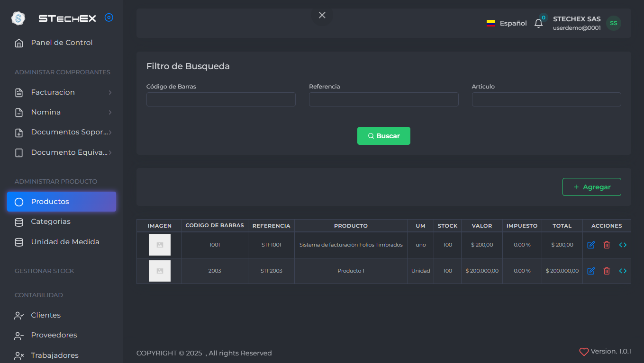Viewport: 644px width, 363px height.
Task: Go to Categorias in the sidebar
Action: [51, 221]
